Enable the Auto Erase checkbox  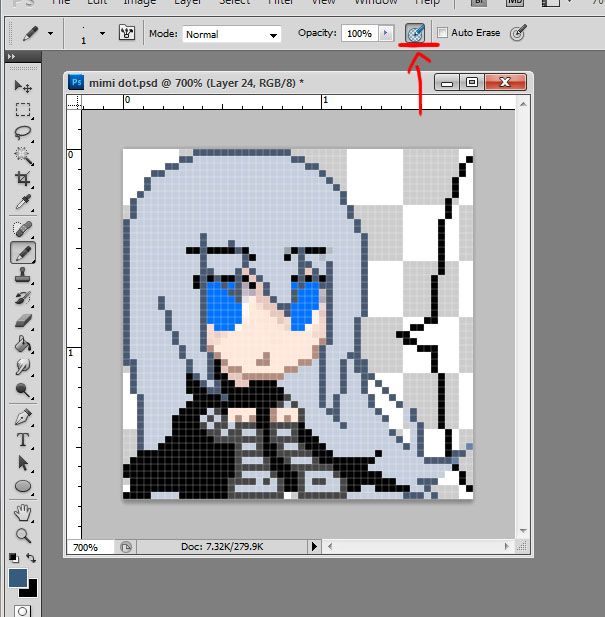click(443, 33)
